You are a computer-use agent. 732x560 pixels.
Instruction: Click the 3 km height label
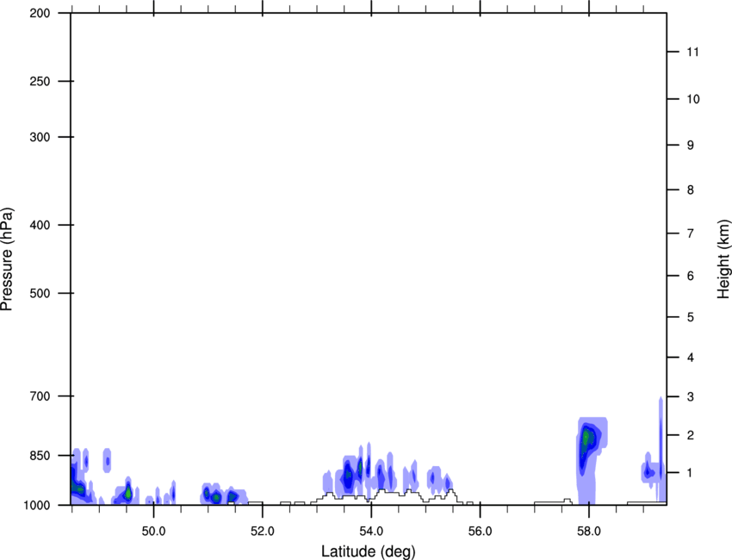click(x=691, y=396)
